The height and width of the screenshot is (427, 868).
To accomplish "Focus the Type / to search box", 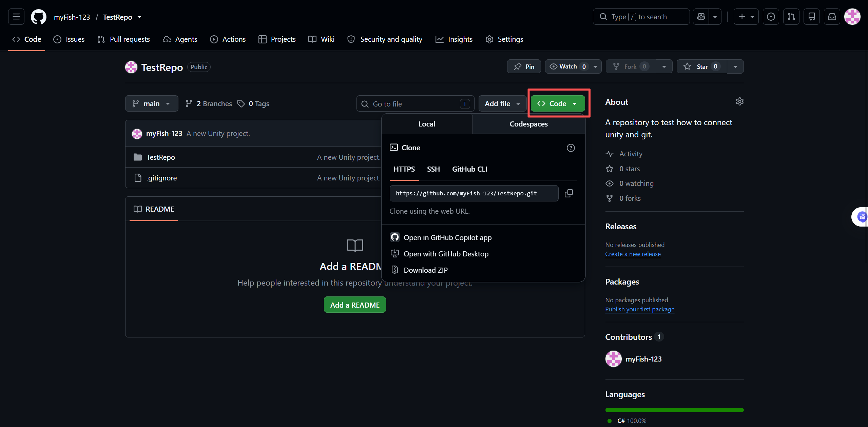I will 641,17.
